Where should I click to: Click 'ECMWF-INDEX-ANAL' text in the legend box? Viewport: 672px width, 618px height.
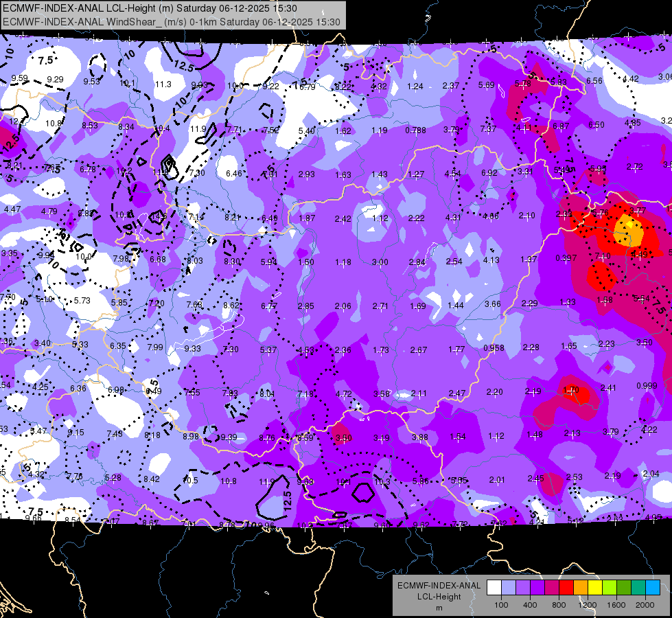coord(439,586)
